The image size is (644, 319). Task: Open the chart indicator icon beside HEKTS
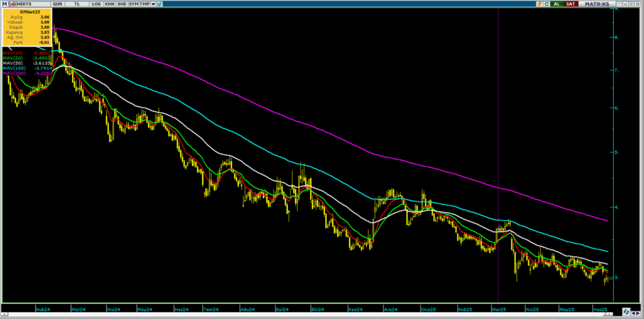(12, 4)
